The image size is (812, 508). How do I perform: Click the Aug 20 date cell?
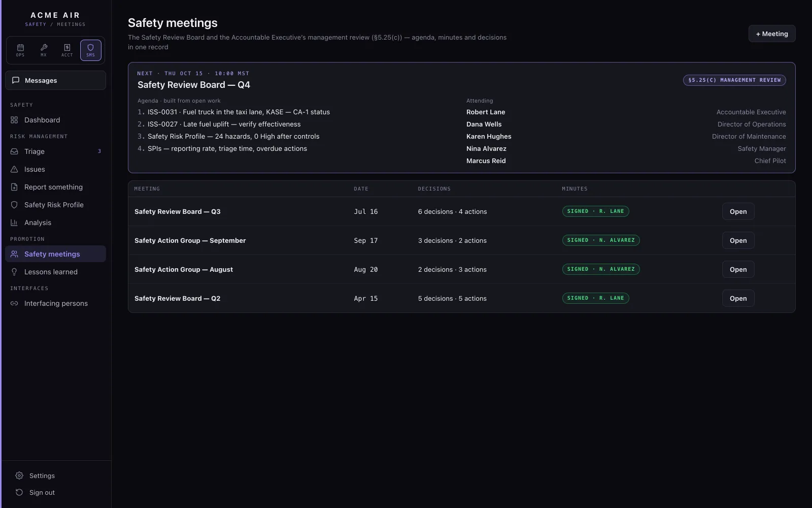click(366, 269)
